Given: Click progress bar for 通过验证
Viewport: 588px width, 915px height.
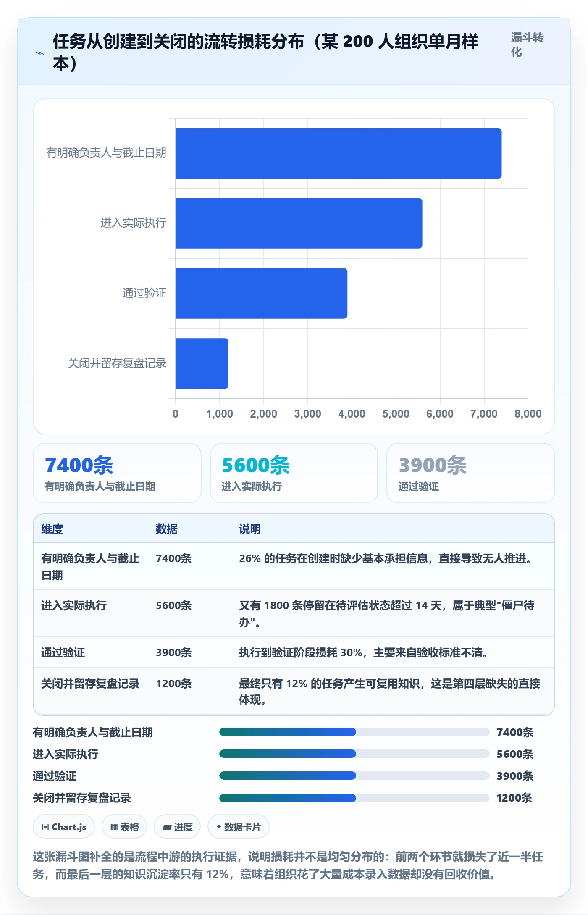Looking at the screenshot, I should [x=354, y=776].
